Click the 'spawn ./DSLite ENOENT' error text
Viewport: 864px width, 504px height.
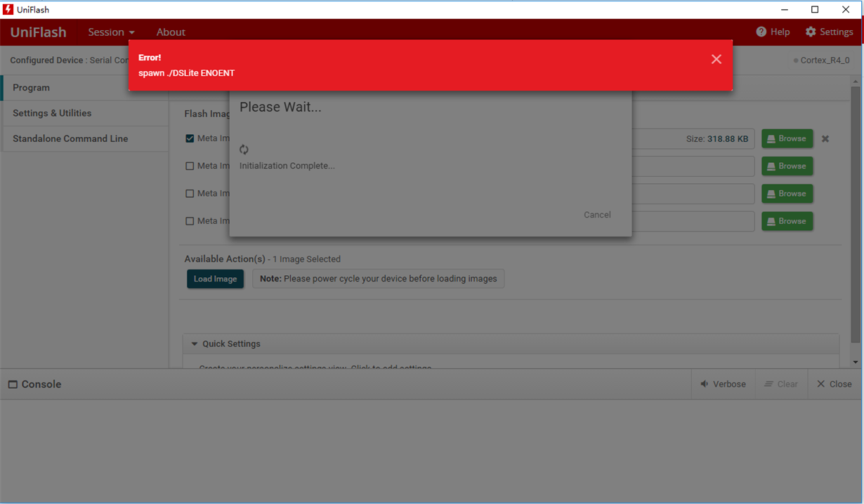point(186,73)
